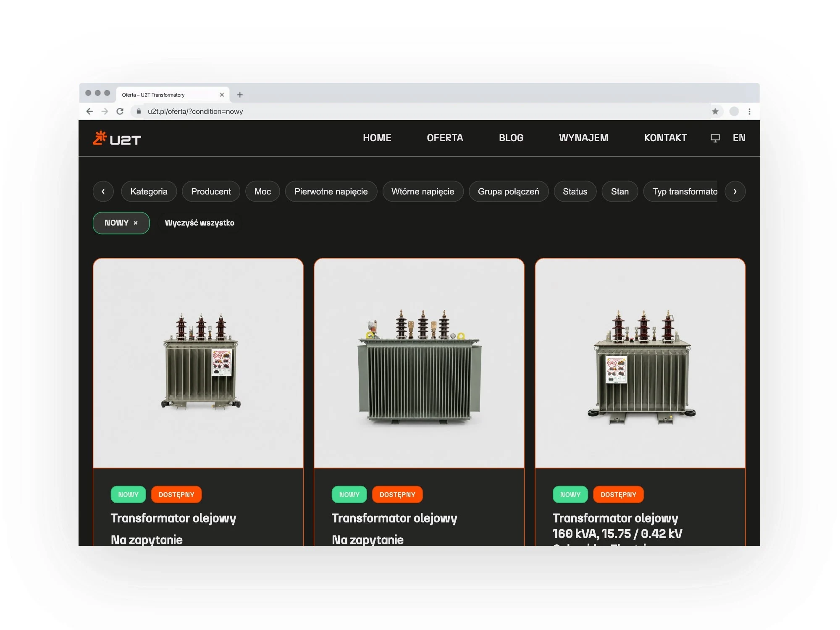The width and height of the screenshot is (840, 630).
Task: Click the monitor theme icon in navbar
Action: (x=715, y=138)
